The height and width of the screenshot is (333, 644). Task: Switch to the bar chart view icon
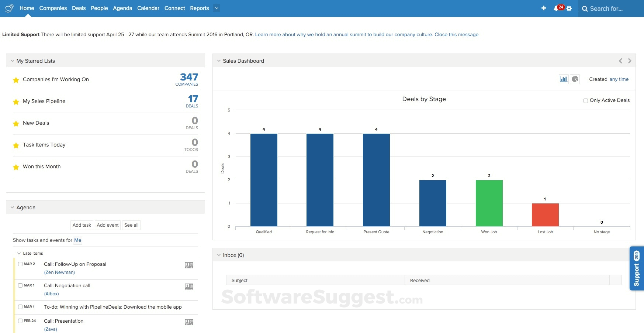[x=564, y=79]
